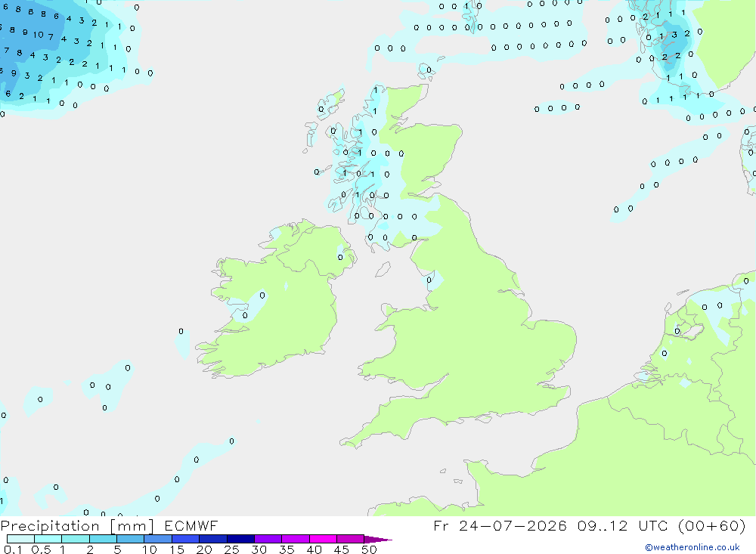
Task: Click the legend label 25
Action: [x=232, y=549]
